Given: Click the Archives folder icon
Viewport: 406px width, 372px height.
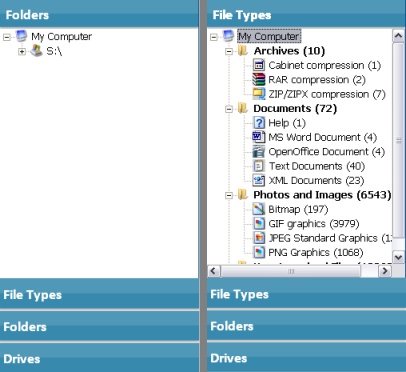Looking at the screenshot, I should (243, 51).
